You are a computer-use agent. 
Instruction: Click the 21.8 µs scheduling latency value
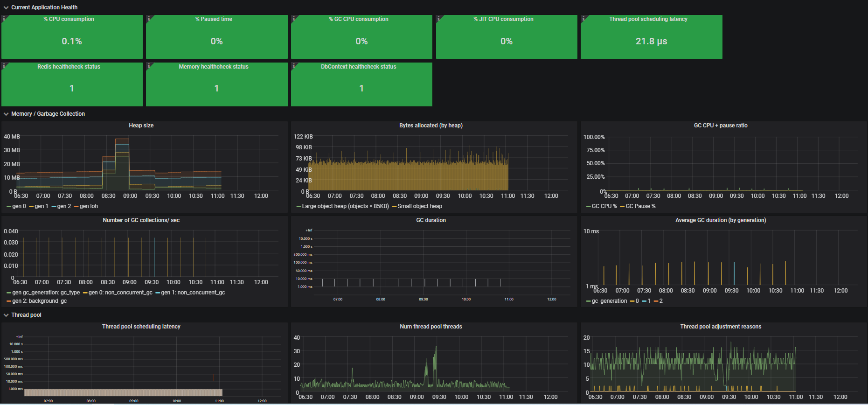pyautogui.click(x=651, y=41)
